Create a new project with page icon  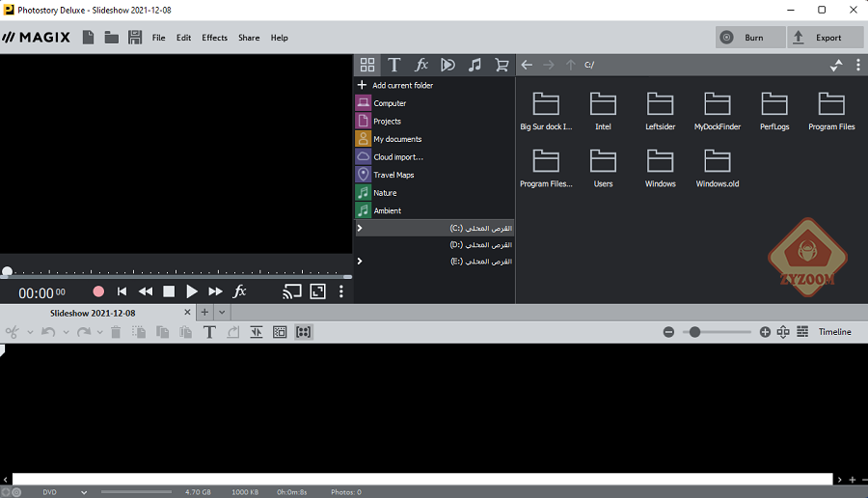[x=88, y=38]
